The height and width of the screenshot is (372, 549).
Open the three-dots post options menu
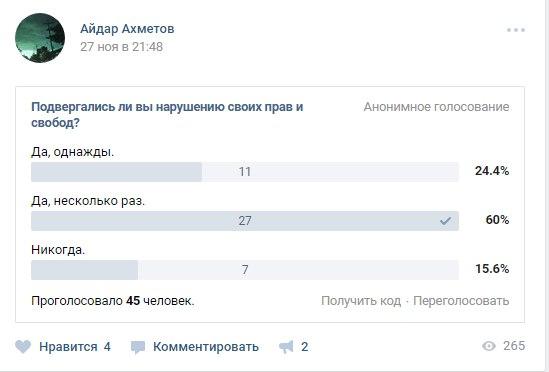tap(516, 30)
